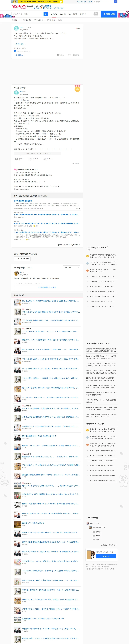Open the 中学校 folder category
This screenshot has height=644, width=129.
[98, 536]
